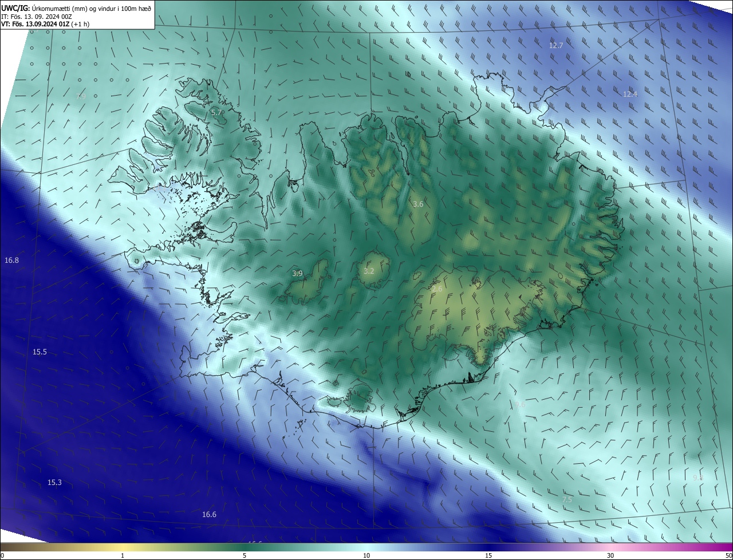Click the 1 tick label on the color scale
The image size is (733, 560).
pyautogui.click(x=123, y=555)
